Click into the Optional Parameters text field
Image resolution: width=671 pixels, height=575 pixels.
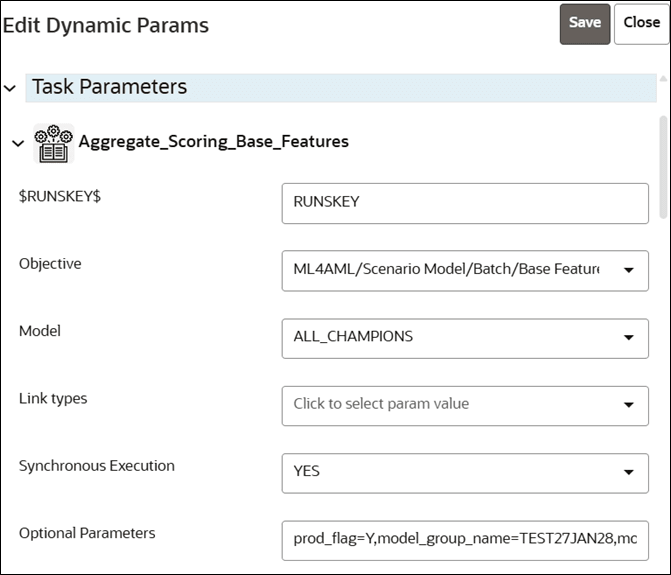[465, 540]
